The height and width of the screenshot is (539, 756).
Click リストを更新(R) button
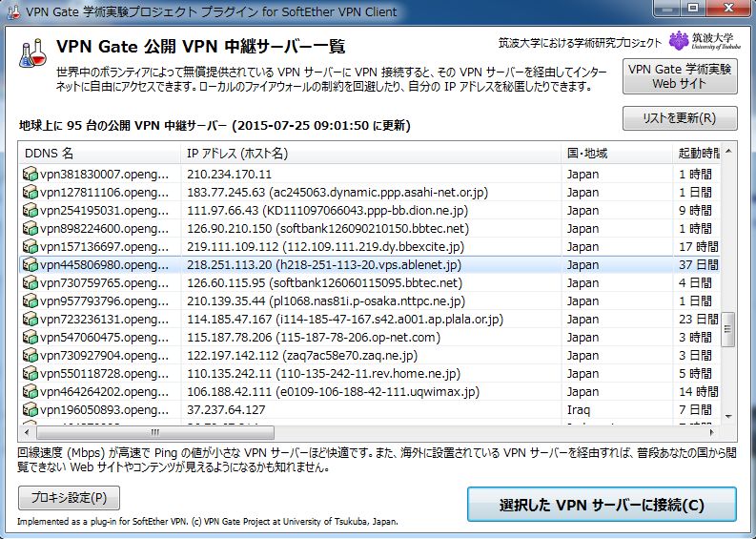click(x=680, y=118)
